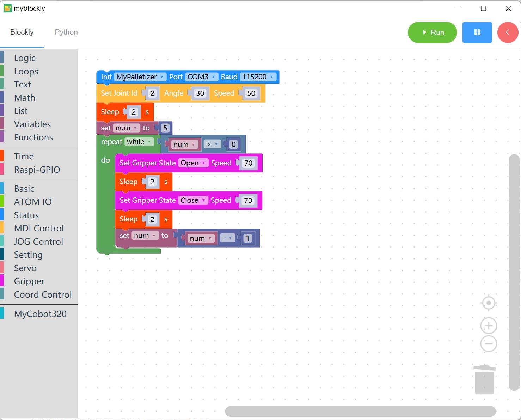Select the Blockly tab
521x420 pixels.
pos(22,32)
